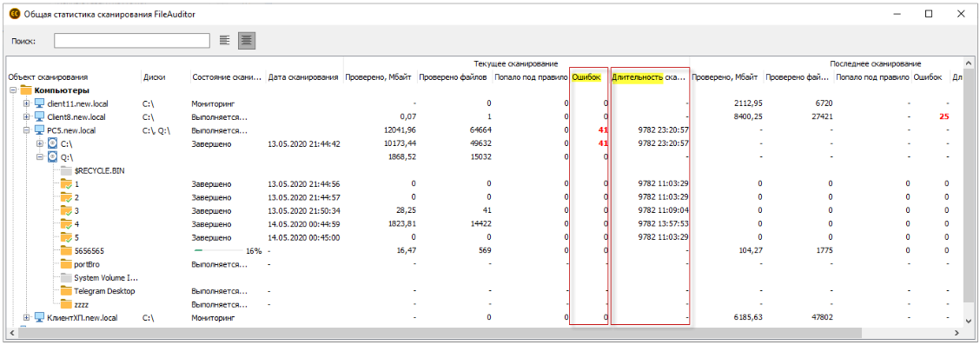Click the checked folder icon named 3
The image size is (980, 345).
tap(66, 210)
